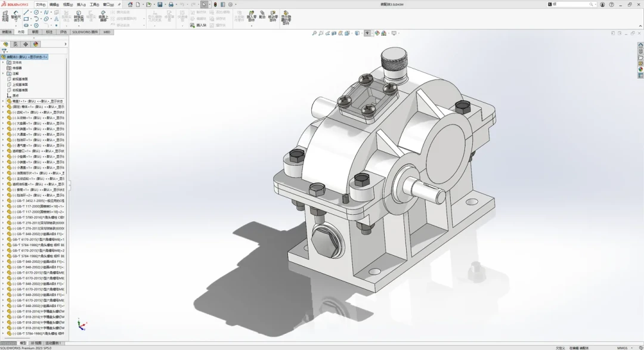This screenshot has width=644, height=350.
Task: Open Appearances color ball in task pane
Action: tap(640, 69)
